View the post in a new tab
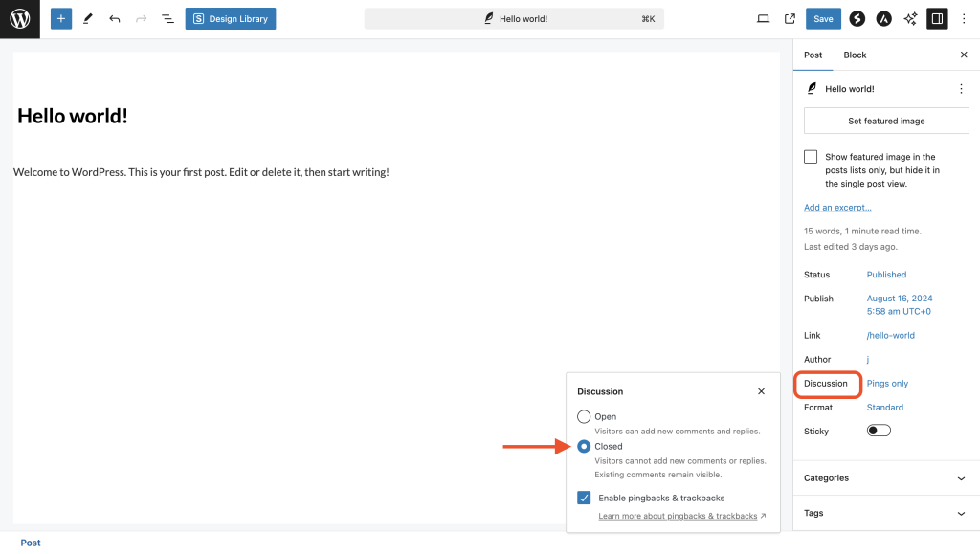 point(790,19)
